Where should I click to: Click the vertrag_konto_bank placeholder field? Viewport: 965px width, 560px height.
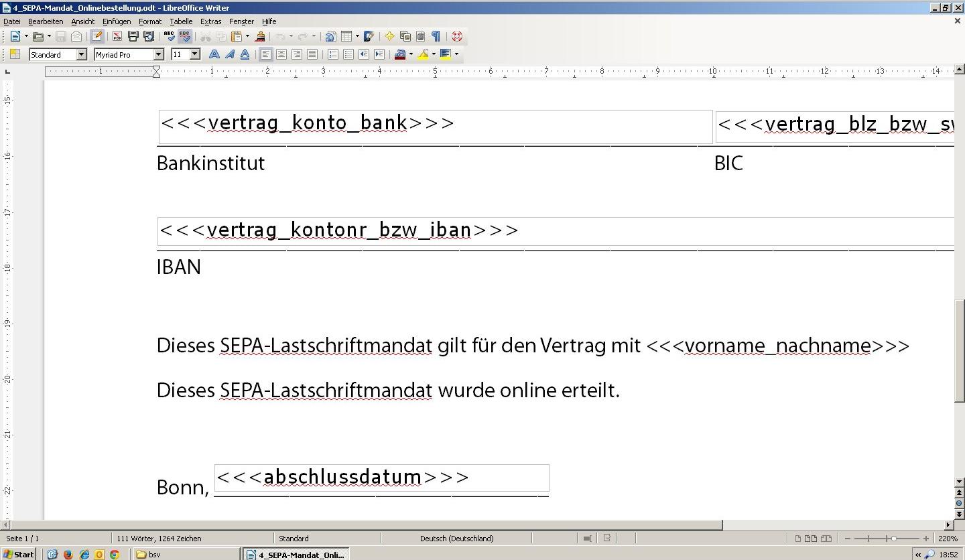tap(436, 127)
